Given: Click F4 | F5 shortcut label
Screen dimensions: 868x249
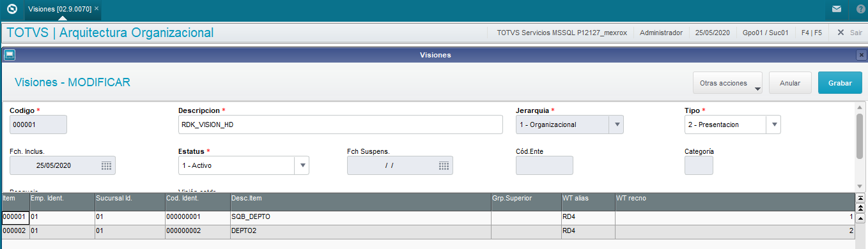Looking at the screenshot, I should tap(811, 33).
